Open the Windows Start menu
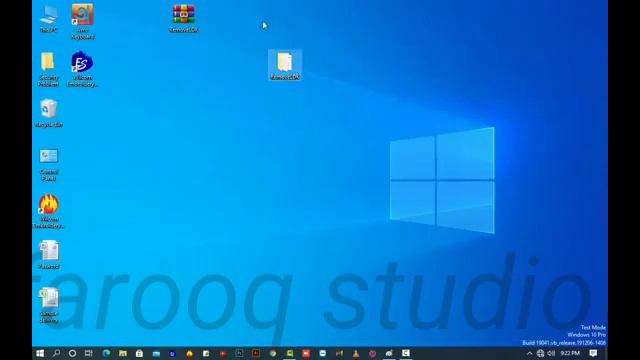 (x=40, y=353)
